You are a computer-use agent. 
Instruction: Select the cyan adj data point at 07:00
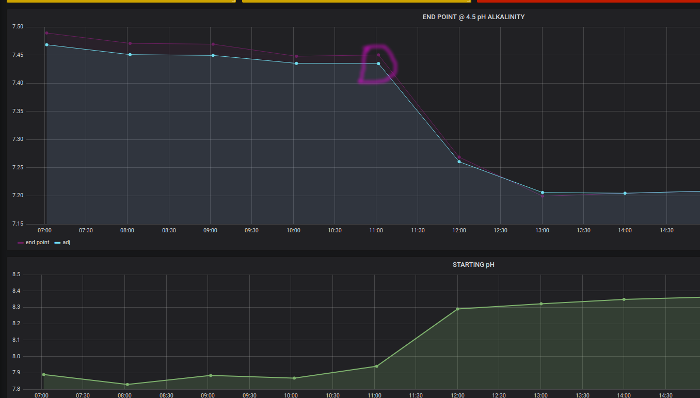click(47, 45)
